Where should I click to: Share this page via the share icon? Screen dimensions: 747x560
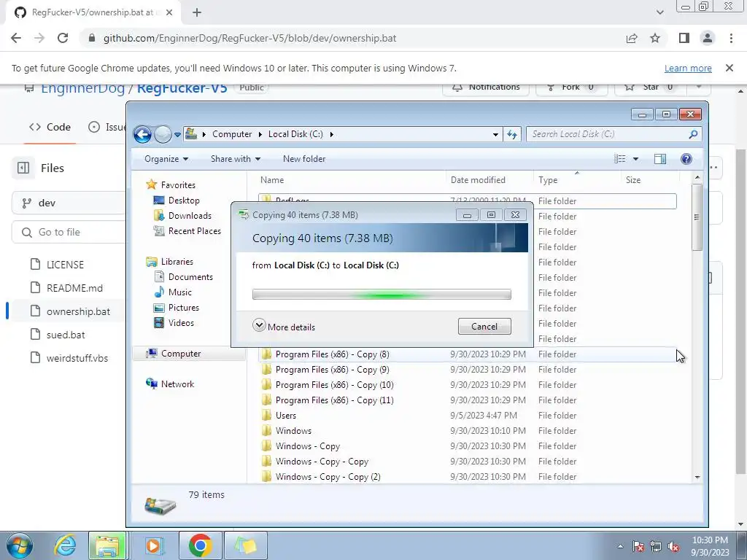coord(632,38)
